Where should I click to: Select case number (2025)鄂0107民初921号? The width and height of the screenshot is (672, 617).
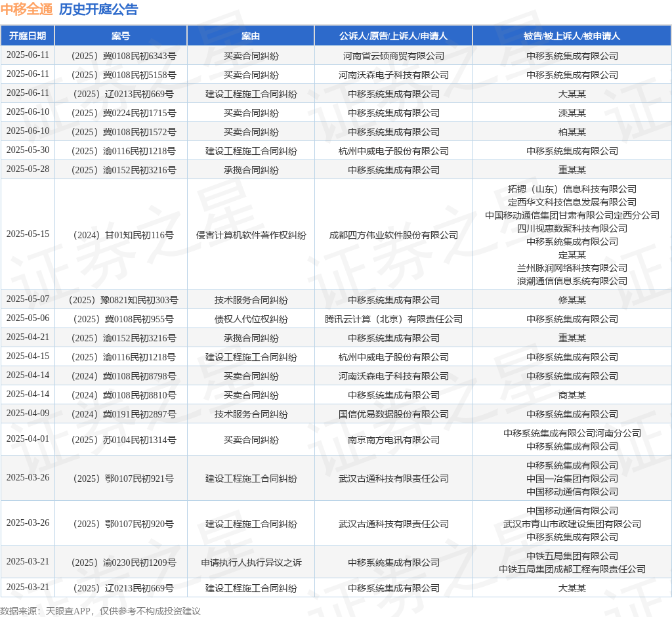tap(123, 479)
